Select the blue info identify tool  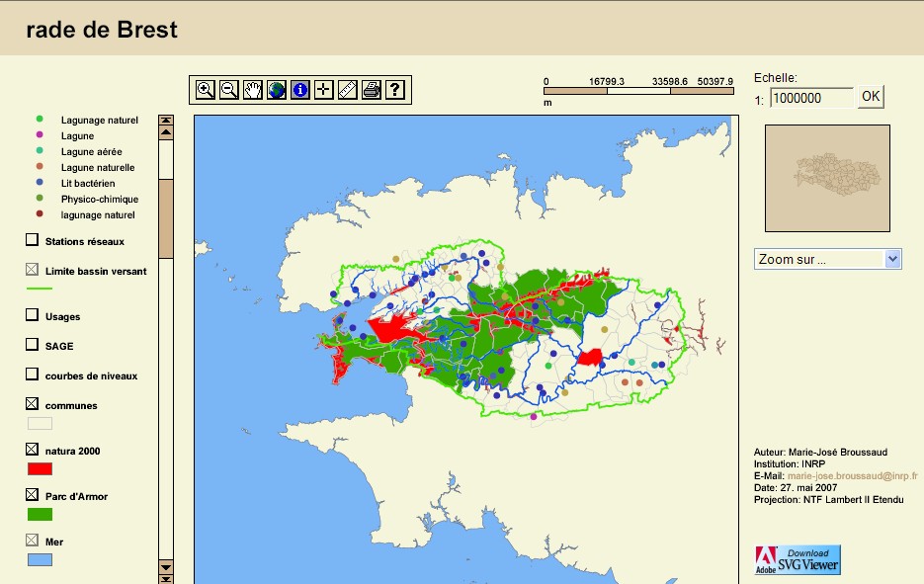[x=300, y=90]
